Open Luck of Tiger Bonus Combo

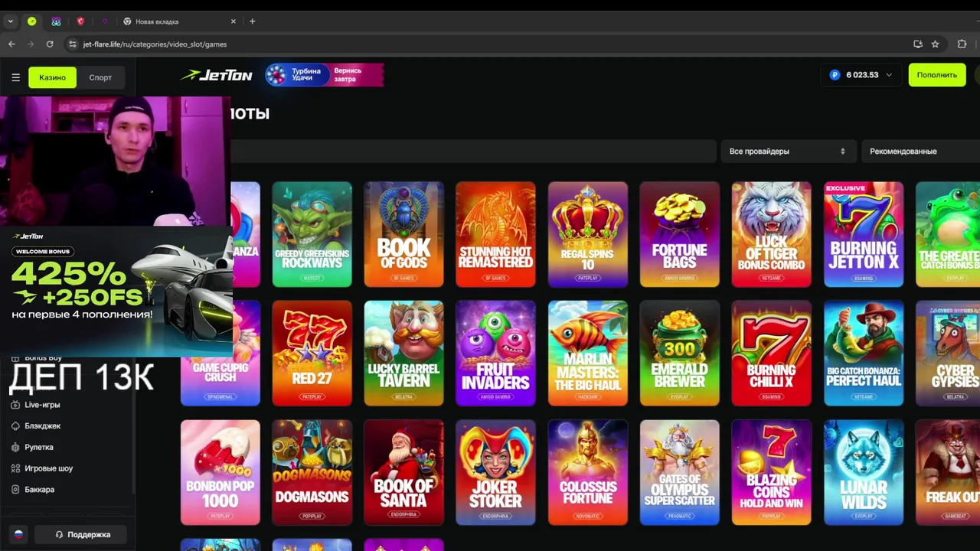pyautogui.click(x=772, y=234)
